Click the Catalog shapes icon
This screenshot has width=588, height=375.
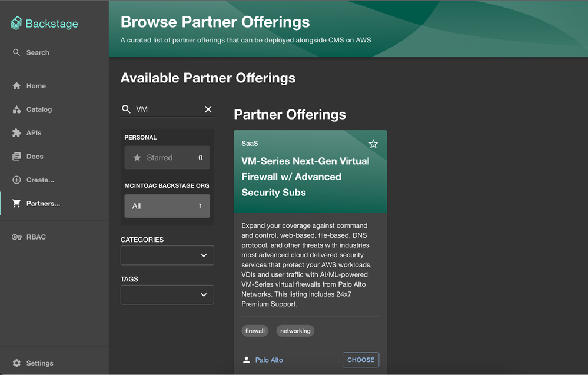16,109
